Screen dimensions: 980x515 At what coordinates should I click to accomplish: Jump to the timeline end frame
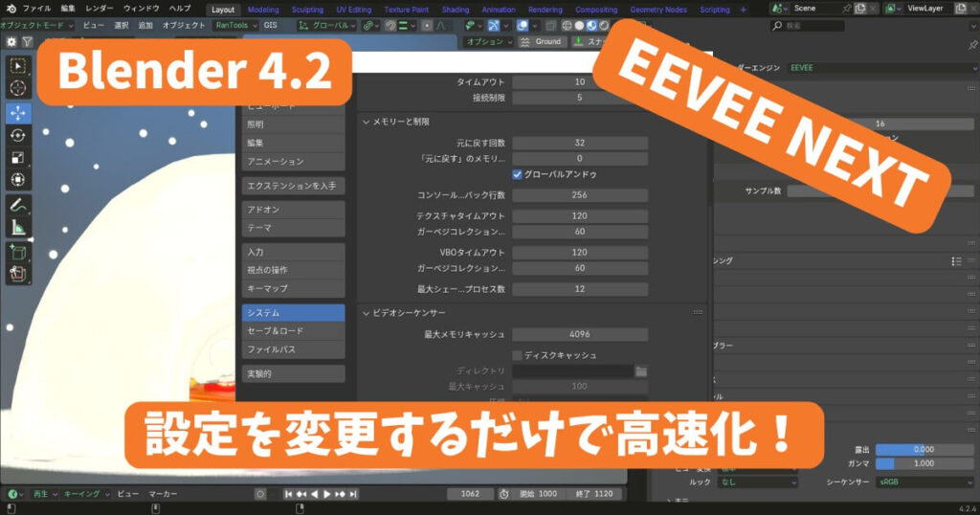click(x=353, y=494)
